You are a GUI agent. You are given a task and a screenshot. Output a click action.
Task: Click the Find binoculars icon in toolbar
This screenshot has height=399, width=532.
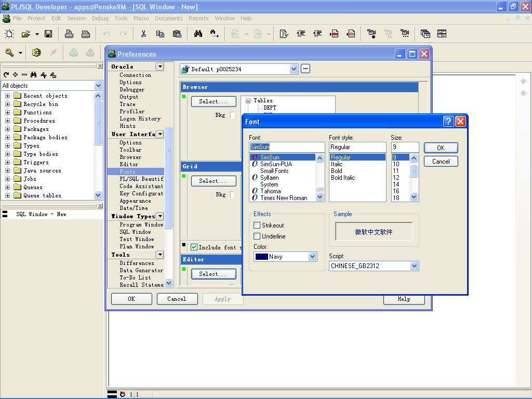coord(198,34)
